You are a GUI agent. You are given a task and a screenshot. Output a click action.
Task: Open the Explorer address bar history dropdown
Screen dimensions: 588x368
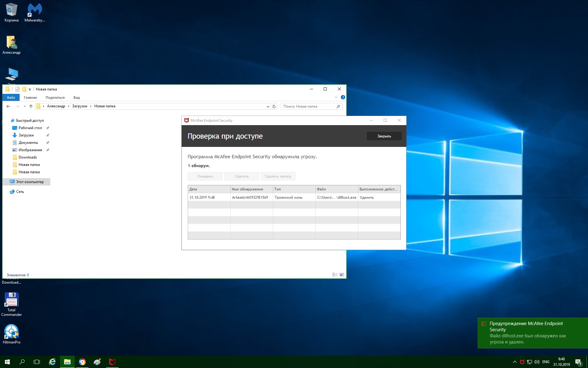[268, 106]
